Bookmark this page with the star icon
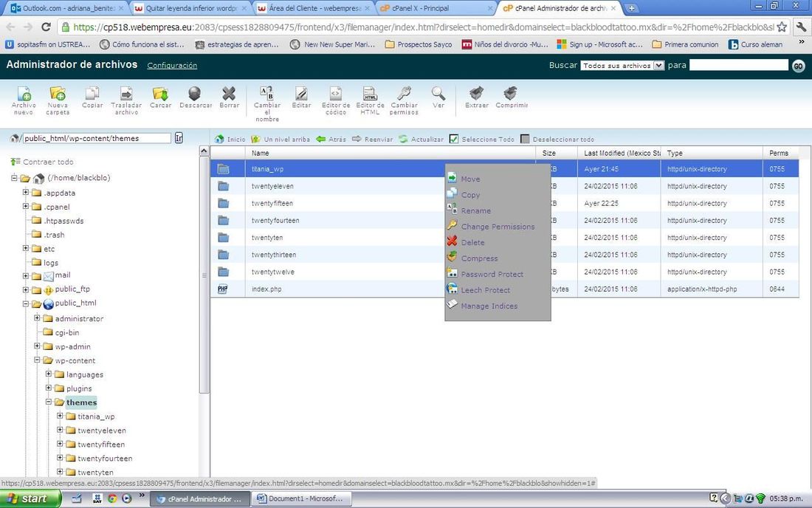The width and height of the screenshot is (812, 508). (782, 27)
